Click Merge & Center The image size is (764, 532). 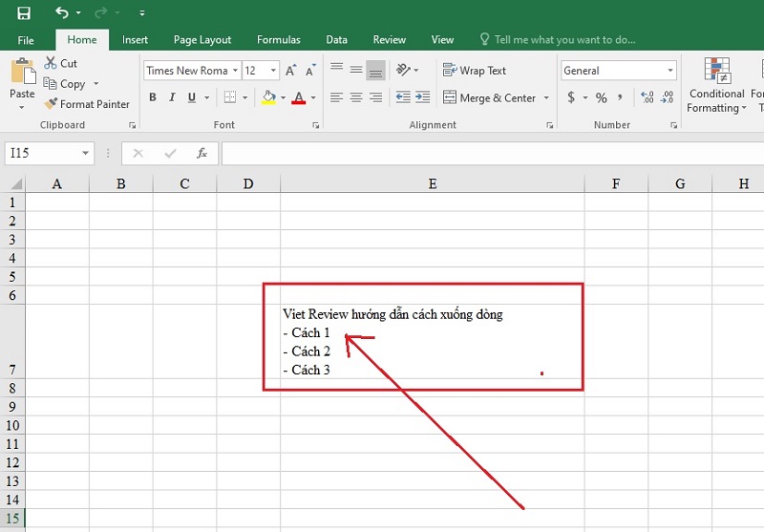[490, 98]
